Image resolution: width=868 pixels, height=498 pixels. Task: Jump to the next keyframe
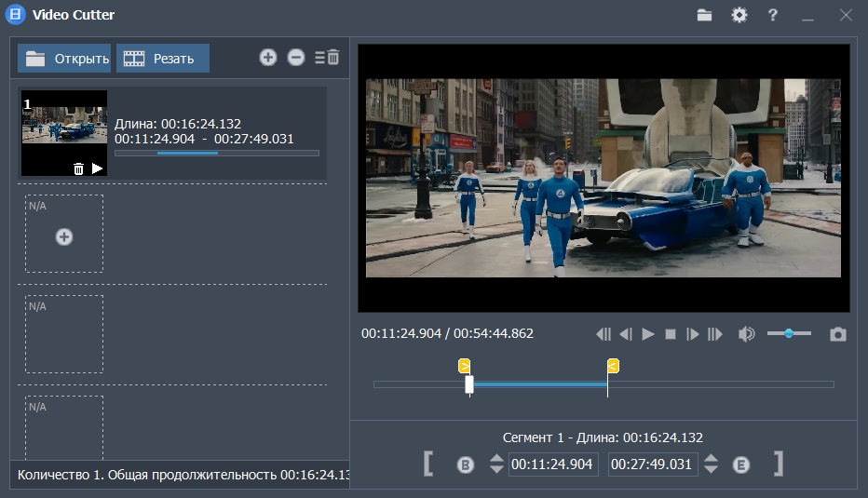tap(715, 334)
